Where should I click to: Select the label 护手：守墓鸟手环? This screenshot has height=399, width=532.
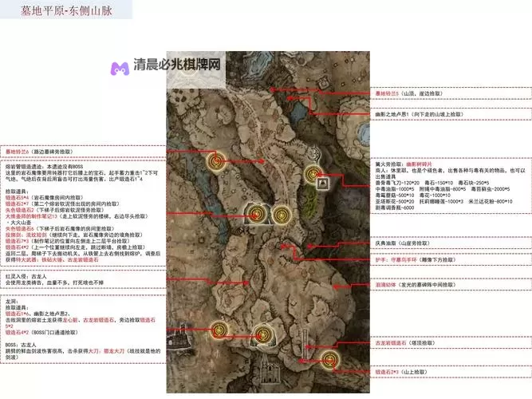pyautogui.click(x=396, y=260)
